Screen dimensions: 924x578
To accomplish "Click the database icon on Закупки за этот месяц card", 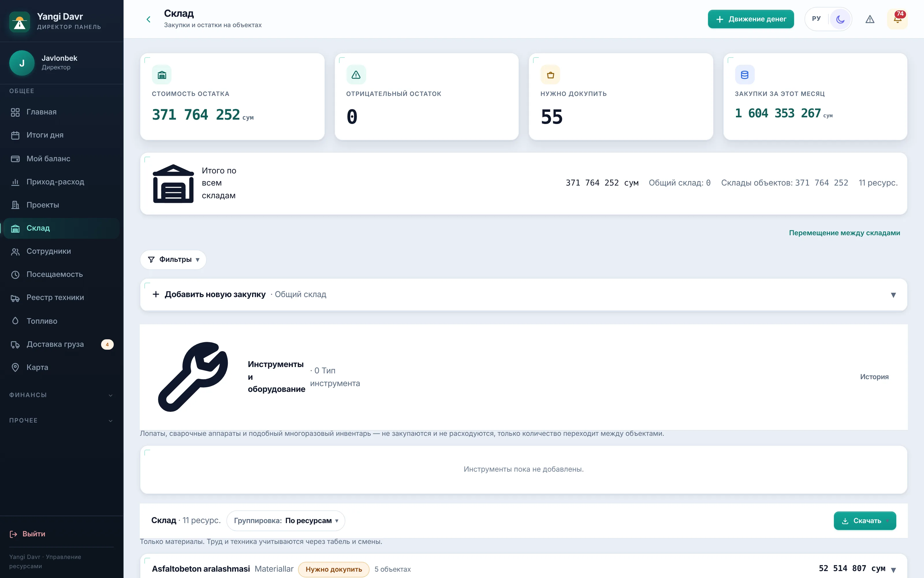I will tap(745, 75).
